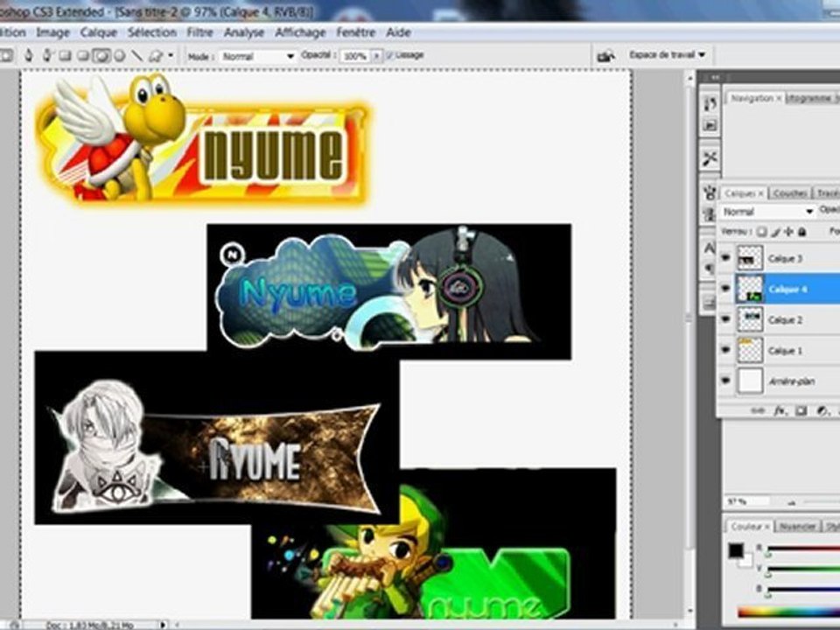The image size is (840, 630).
Task: Select the Polygon shape tool option
Action: [120, 55]
